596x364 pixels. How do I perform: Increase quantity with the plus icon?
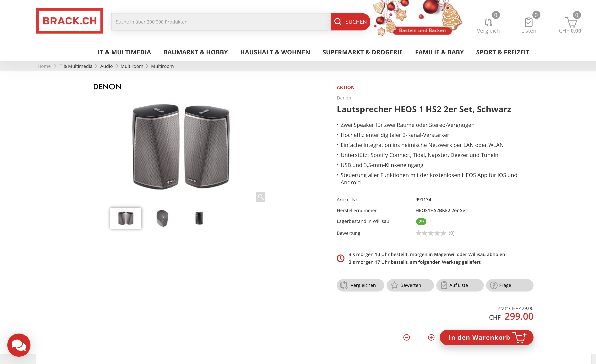[431, 337]
